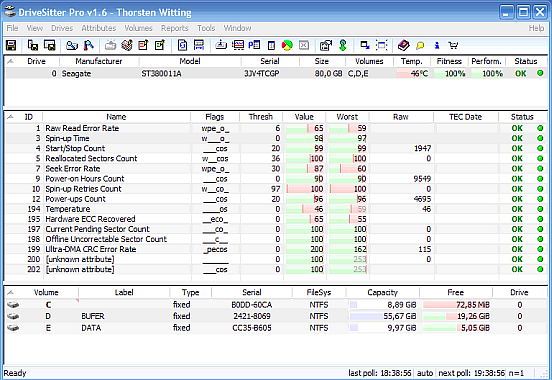
Task: Click the drive C volume icon
Action: click(x=13, y=304)
